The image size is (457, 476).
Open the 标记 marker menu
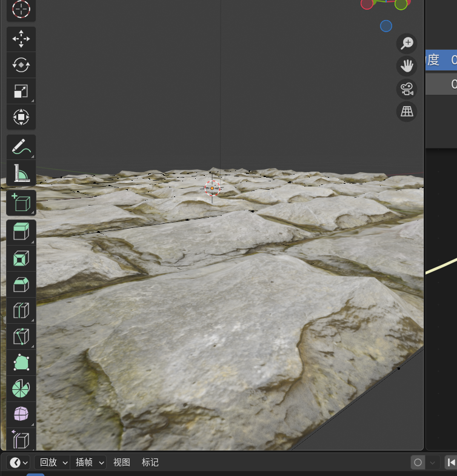tap(150, 463)
